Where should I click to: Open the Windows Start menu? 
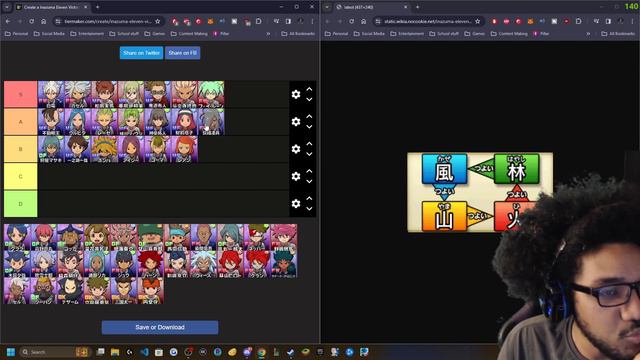click(11, 352)
